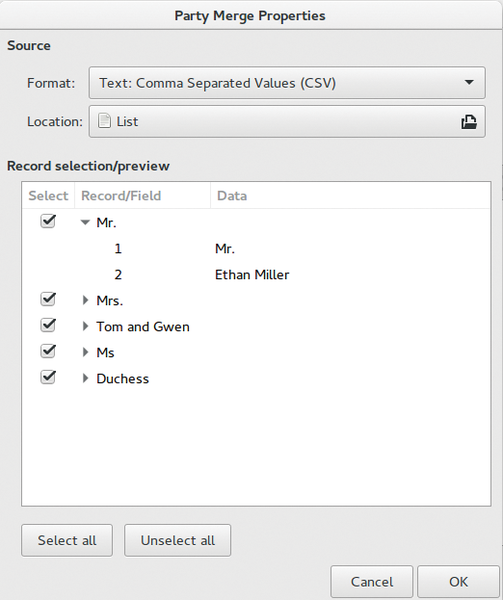Uncheck the Mr. record checkbox
503x600 pixels.
coord(48,222)
